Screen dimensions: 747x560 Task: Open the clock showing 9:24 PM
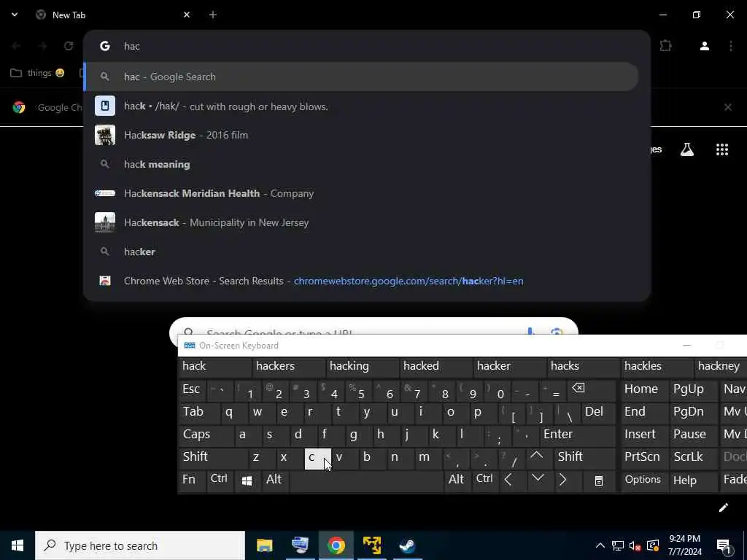tap(684, 545)
